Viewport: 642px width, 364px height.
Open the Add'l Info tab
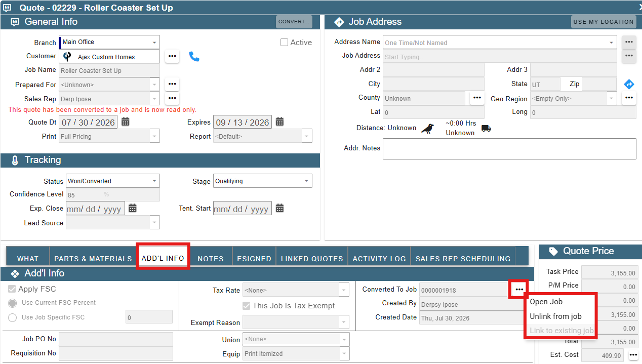point(163,257)
